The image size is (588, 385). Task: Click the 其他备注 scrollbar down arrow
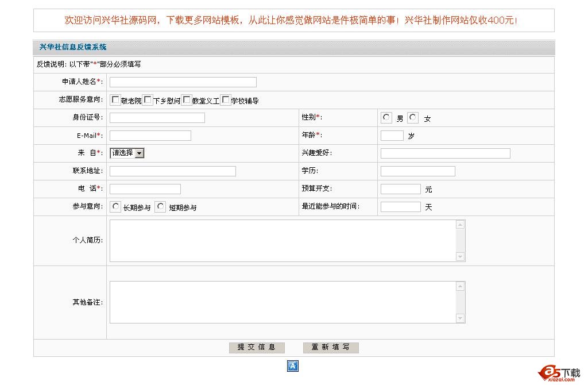click(460, 318)
